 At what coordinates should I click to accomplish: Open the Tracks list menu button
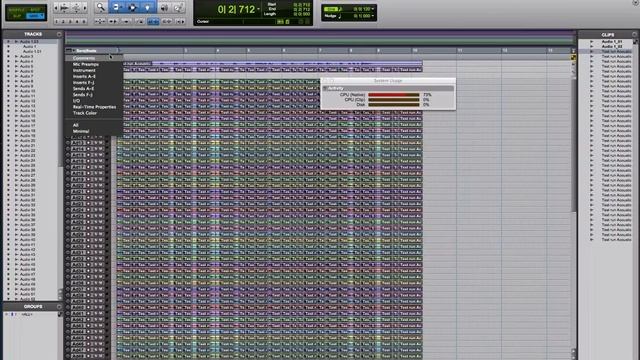(59, 34)
